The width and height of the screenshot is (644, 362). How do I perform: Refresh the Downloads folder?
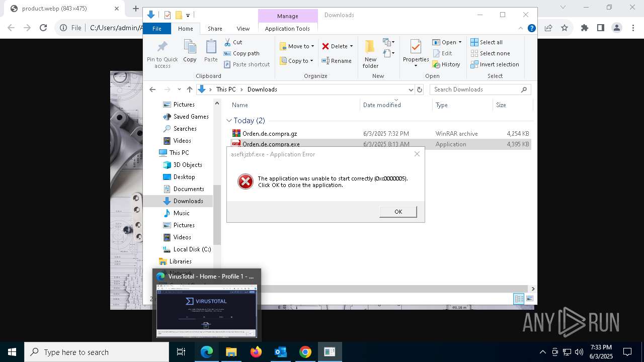(x=420, y=89)
